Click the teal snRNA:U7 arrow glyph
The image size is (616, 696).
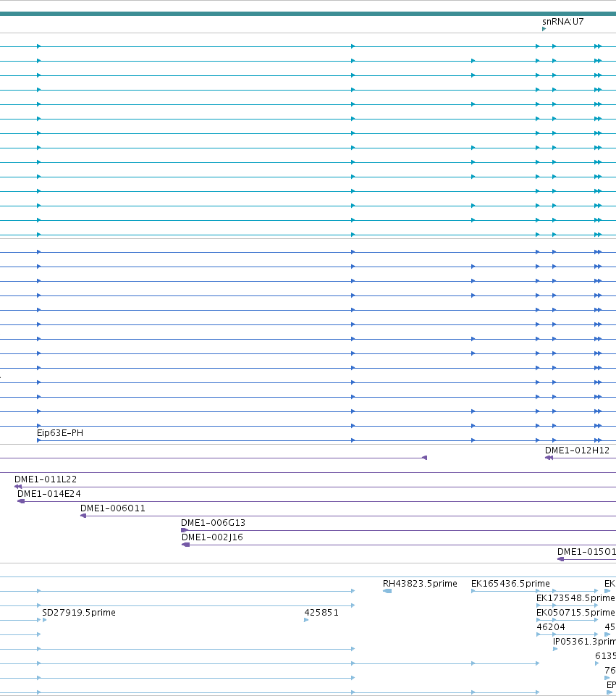tap(544, 29)
